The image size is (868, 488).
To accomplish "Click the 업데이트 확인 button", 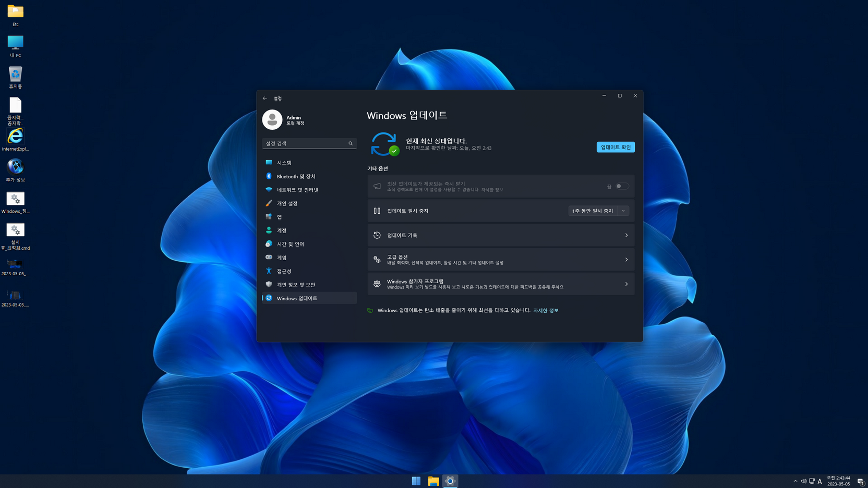I will pos(616,147).
